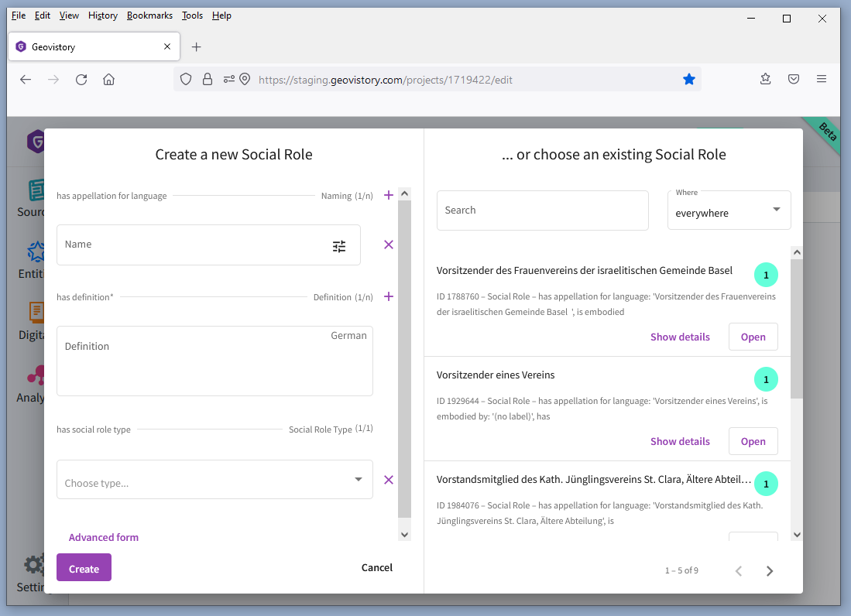The width and height of the screenshot is (851, 616).
Task: Click the results count 1 – 5 of 9
Action: pyautogui.click(x=681, y=570)
